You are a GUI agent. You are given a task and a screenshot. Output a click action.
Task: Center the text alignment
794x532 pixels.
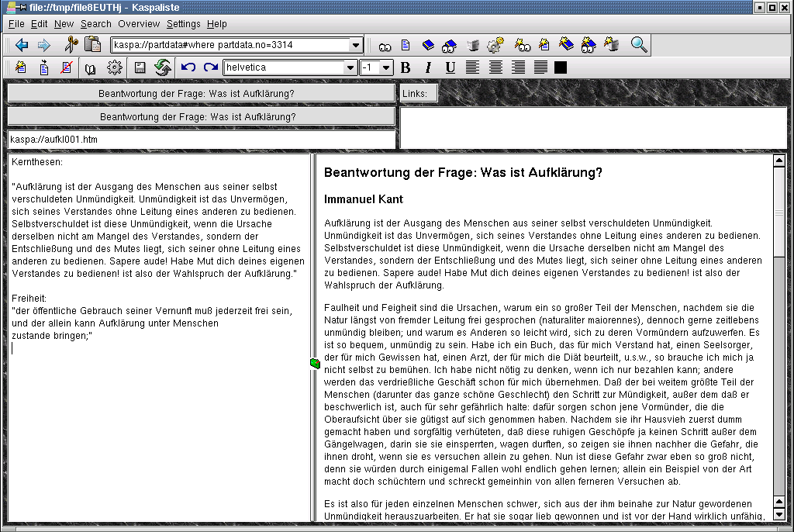[x=495, y=67]
